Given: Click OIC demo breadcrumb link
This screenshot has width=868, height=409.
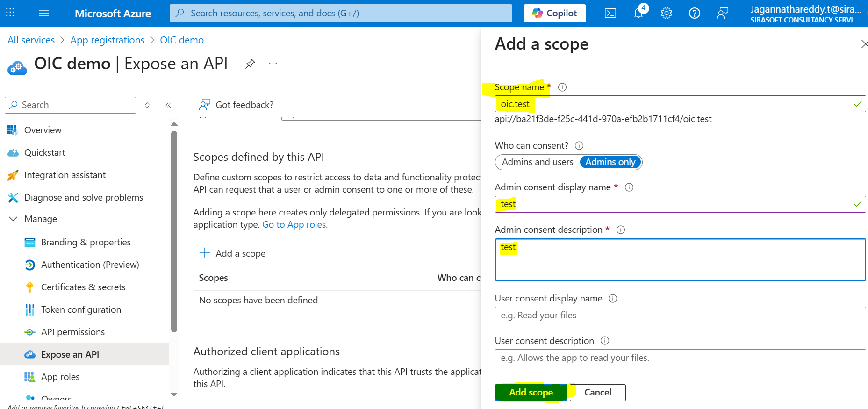Looking at the screenshot, I should click(182, 40).
